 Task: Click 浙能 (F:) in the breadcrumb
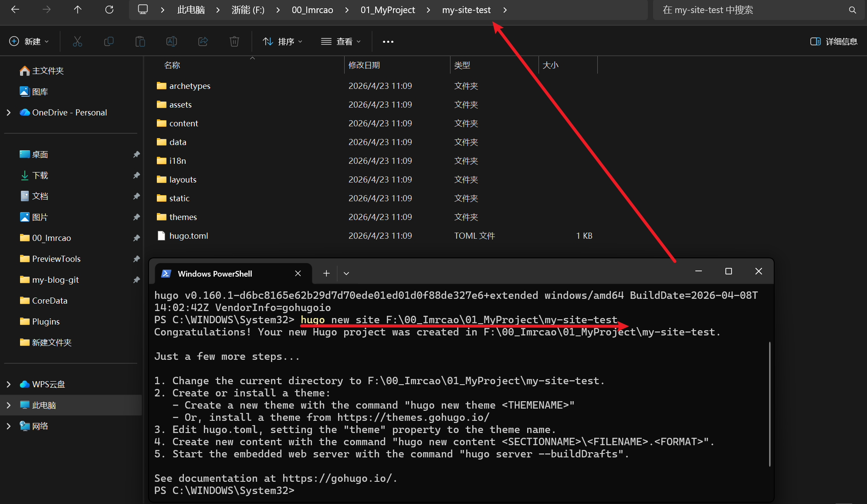pos(247,10)
